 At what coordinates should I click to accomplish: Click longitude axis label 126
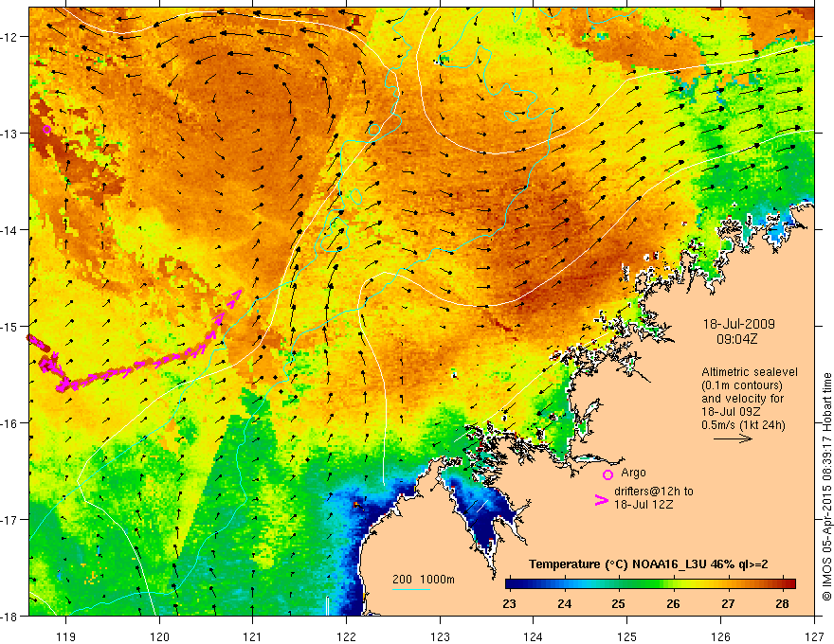[720, 636]
